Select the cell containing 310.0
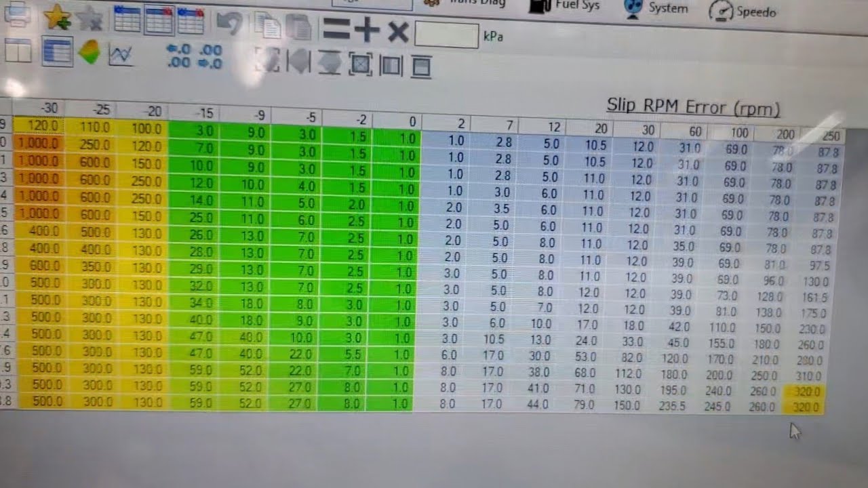Image resolution: width=868 pixels, height=488 pixels. coord(805,377)
